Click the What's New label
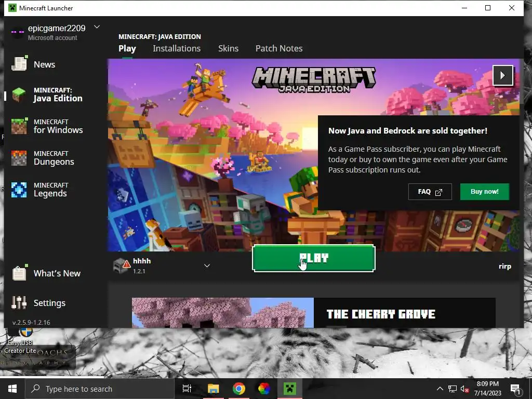The image size is (532, 399). 57,273
